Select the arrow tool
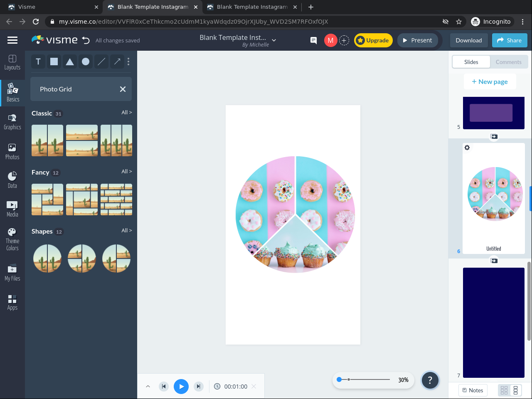 coord(117,62)
